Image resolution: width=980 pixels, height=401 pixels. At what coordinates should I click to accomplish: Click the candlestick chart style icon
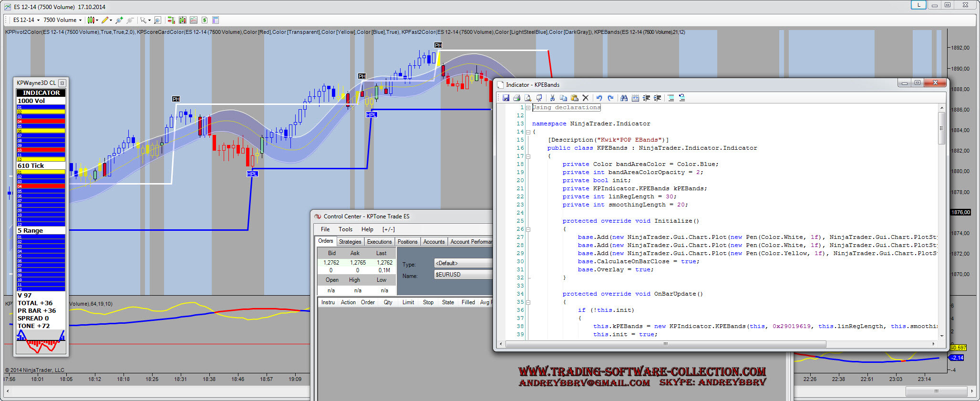coord(91,20)
